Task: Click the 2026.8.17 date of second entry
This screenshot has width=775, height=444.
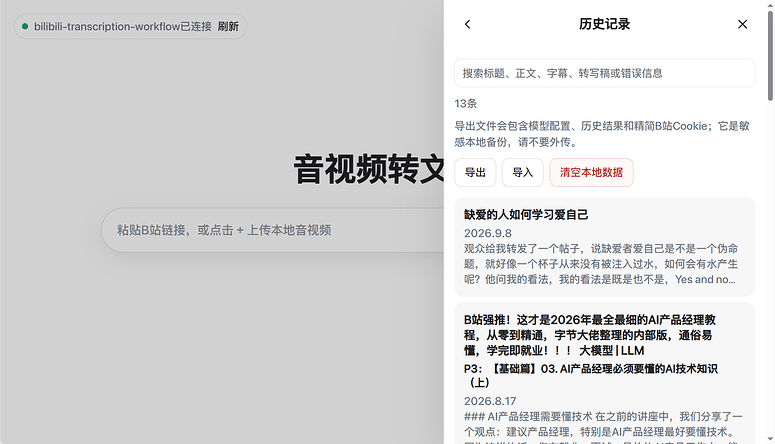Action: coord(490,401)
